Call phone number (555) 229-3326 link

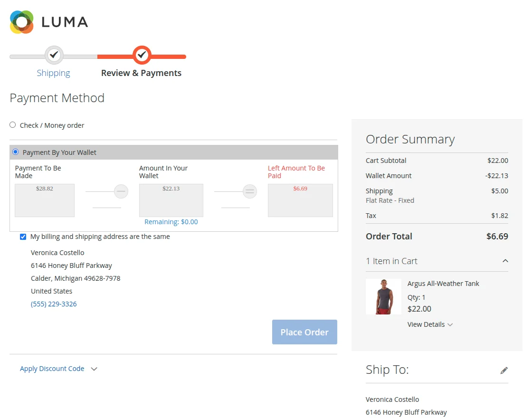point(54,304)
